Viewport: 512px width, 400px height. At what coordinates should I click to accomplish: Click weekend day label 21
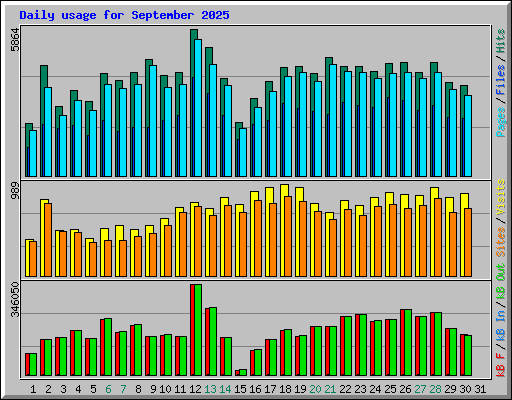(x=330, y=389)
